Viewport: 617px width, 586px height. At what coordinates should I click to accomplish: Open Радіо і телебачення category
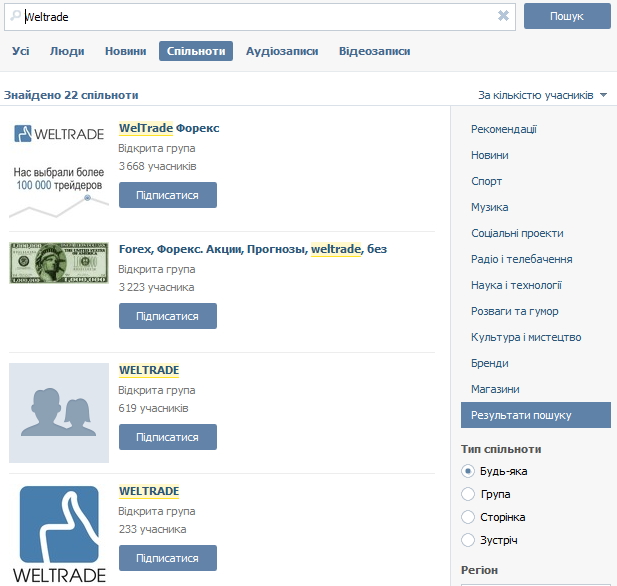coord(522,259)
